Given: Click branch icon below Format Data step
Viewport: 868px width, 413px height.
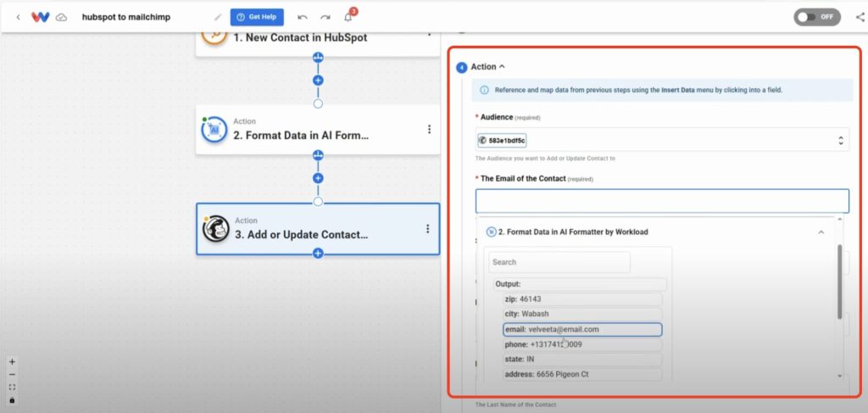Looking at the screenshot, I should click(318, 155).
